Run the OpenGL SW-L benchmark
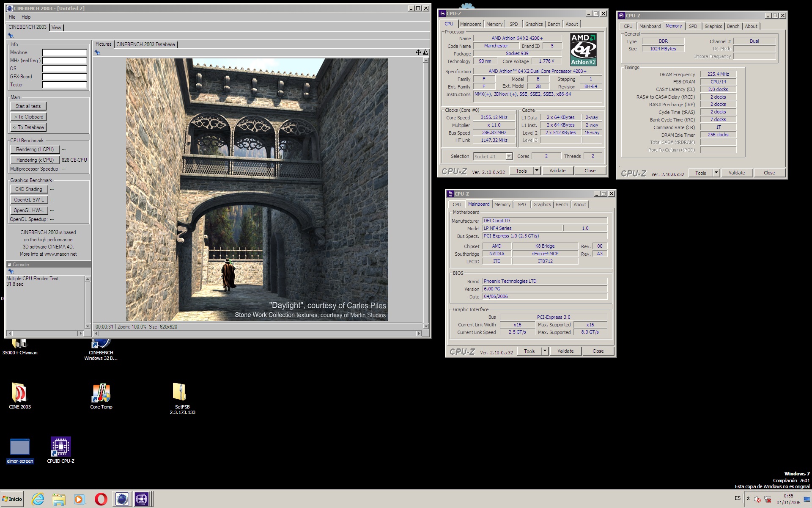This screenshot has height=508, width=812. 29,200
